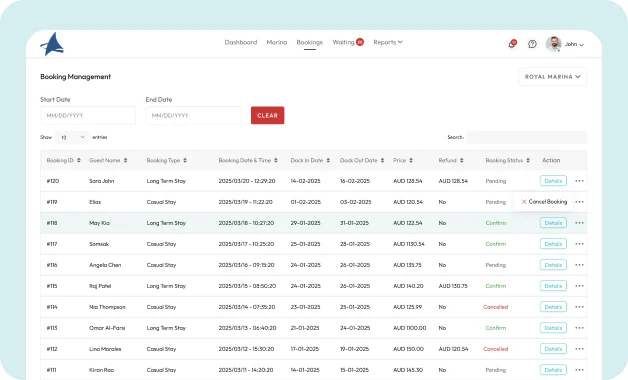628x380 pixels.
Task: Sort by Price column arrows
Action: click(x=411, y=160)
